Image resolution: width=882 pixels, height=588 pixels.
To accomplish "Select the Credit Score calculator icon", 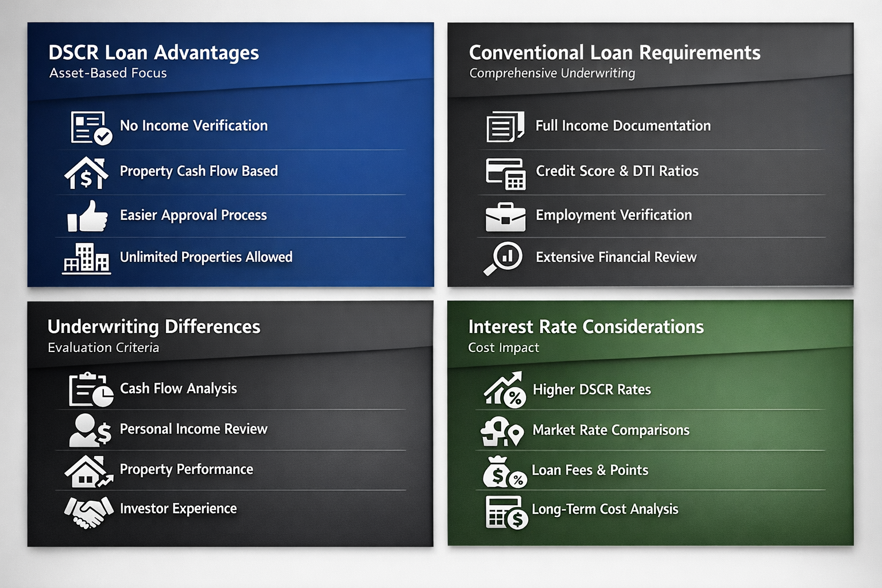I will pos(505,172).
